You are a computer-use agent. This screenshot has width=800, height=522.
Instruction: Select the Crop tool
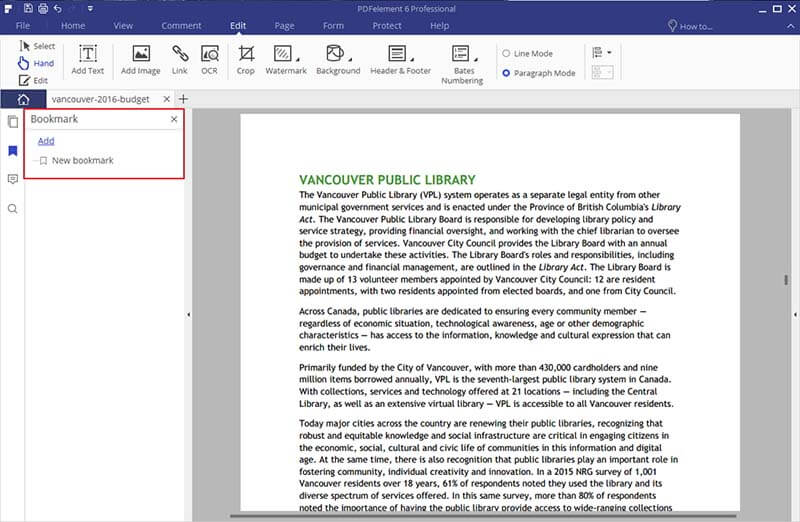click(245, 60)
